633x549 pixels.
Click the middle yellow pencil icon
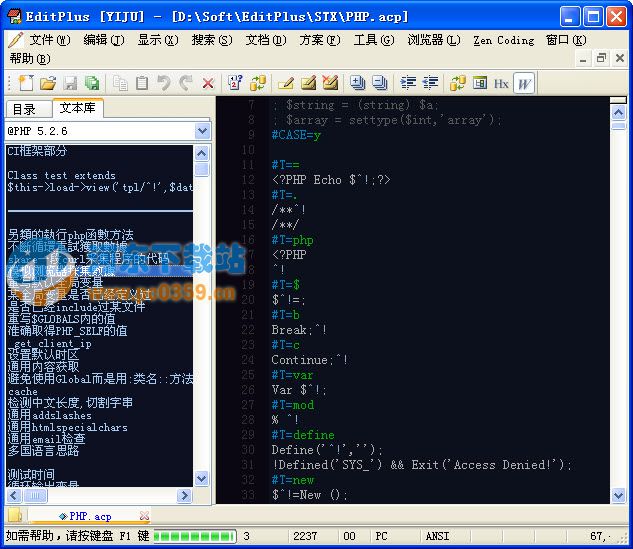pos(308,83)
